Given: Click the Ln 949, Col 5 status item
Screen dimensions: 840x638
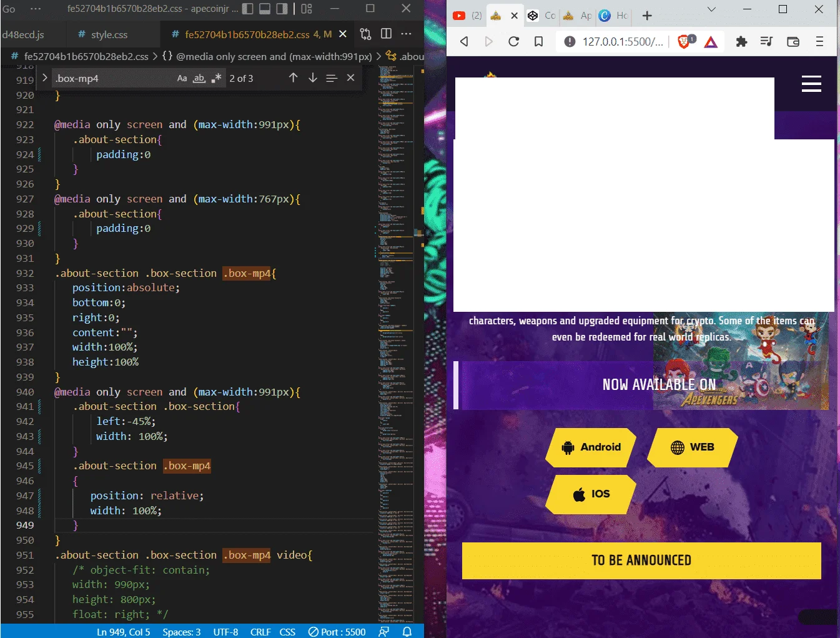Looking at the screenshot, I should (x=124, y=632).
